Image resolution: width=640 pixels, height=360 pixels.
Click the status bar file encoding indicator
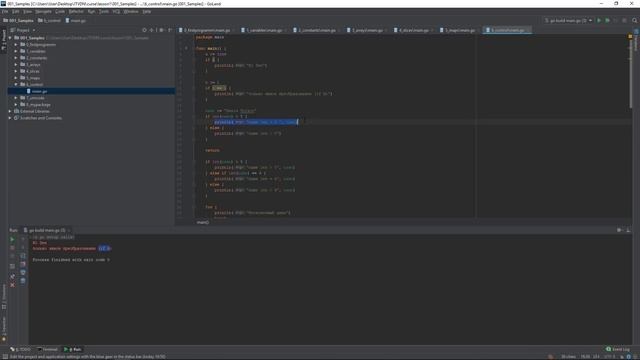(x=609, y=356)
